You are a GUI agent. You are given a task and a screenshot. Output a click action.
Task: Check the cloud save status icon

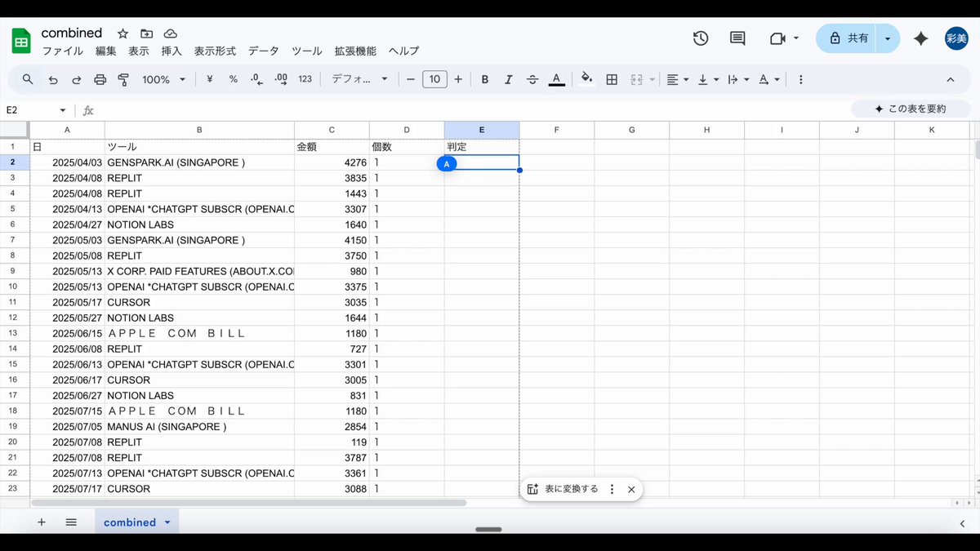(170, 33)
